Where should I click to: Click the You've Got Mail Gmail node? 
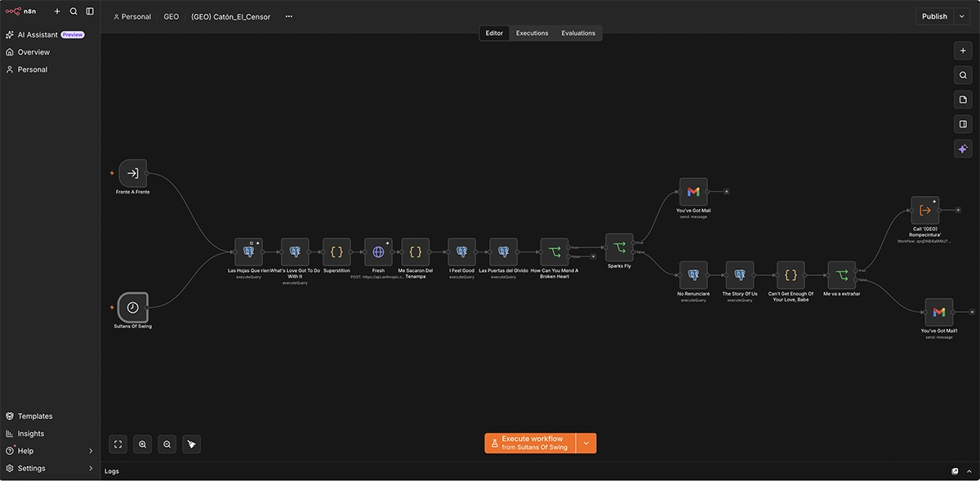pos(693,192)
